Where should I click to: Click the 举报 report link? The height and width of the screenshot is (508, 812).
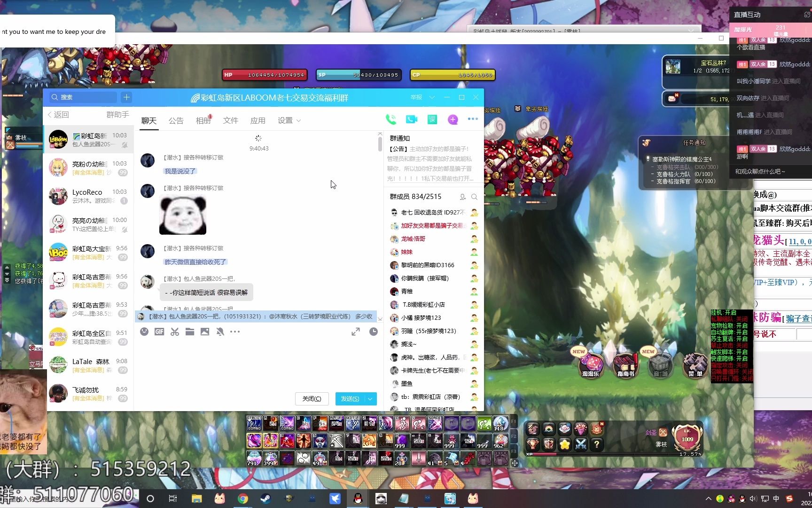coord(416,97)
